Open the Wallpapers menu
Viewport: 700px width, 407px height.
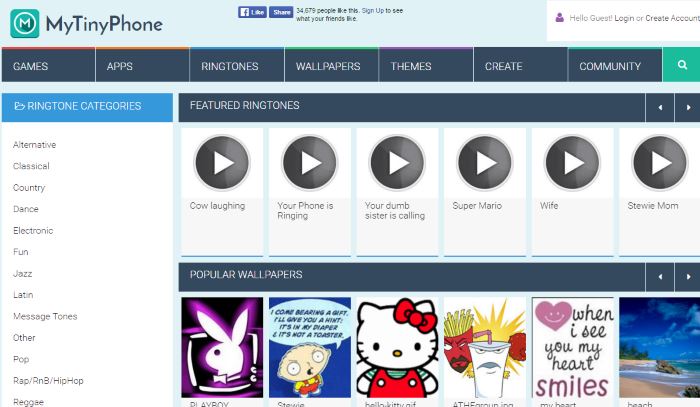[331, 65]
